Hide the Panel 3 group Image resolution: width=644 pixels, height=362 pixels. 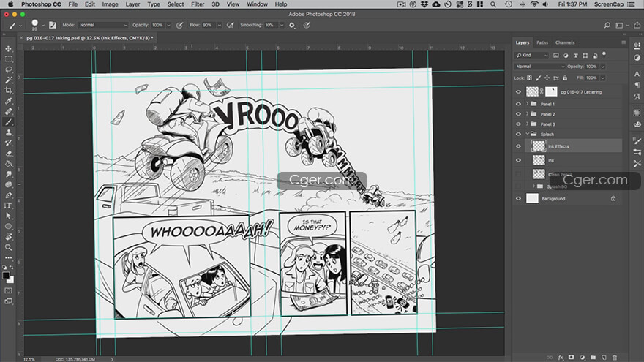click(518, 124)
